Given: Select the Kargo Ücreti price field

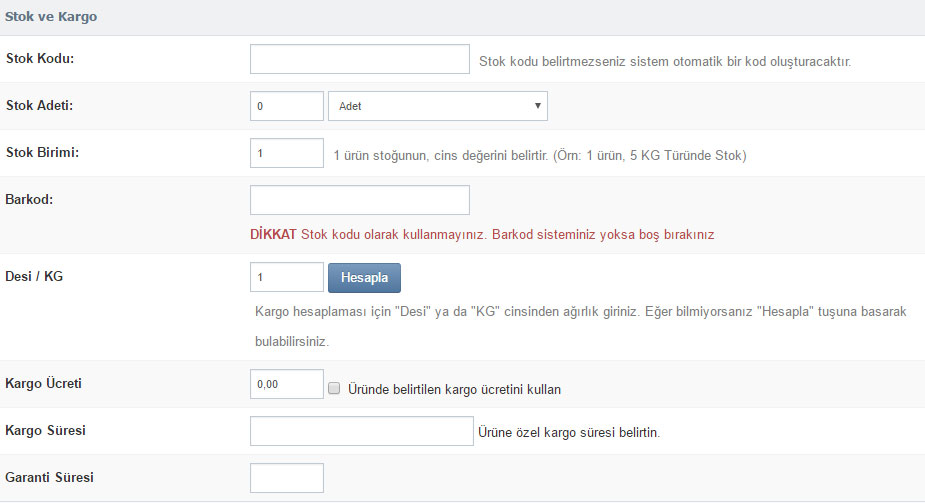Looking at the screenshot, I should pyautogui.click(x=287, y=384).
